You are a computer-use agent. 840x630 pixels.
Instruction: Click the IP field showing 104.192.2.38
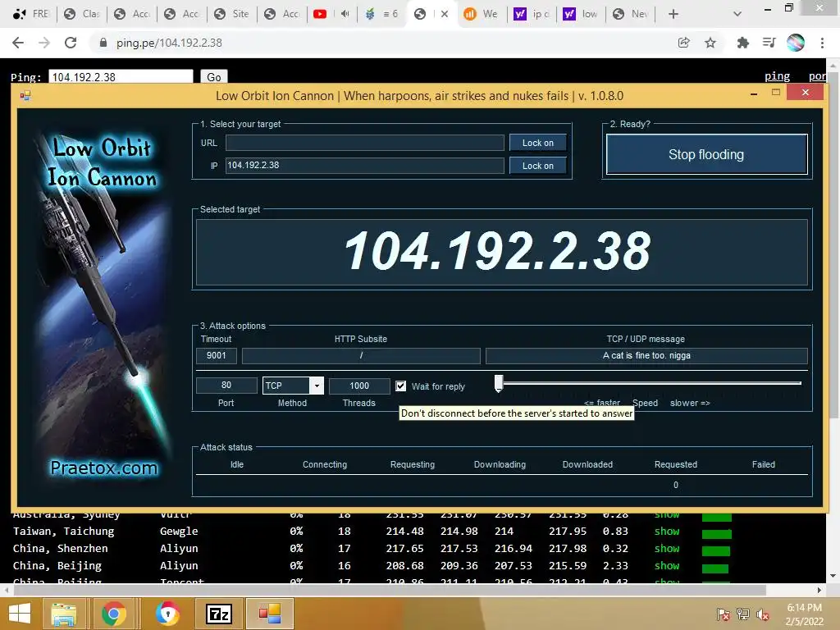point(364,166)
